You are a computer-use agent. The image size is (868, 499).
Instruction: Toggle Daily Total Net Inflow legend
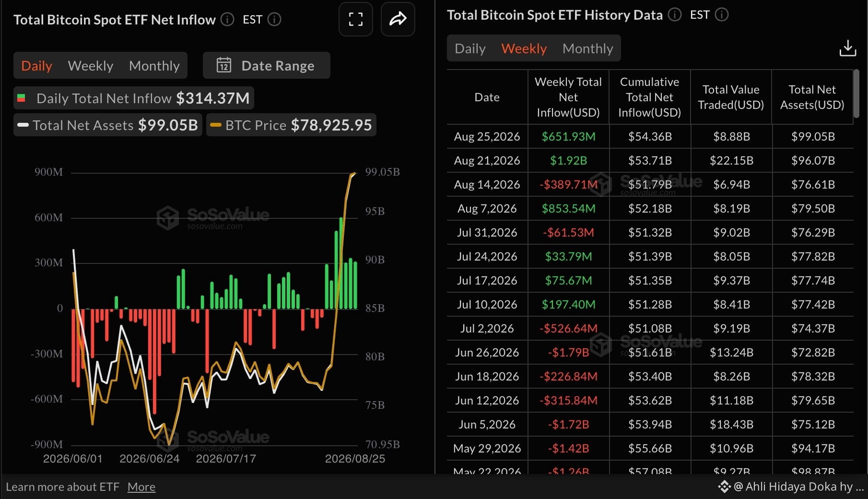coord(134,98)
